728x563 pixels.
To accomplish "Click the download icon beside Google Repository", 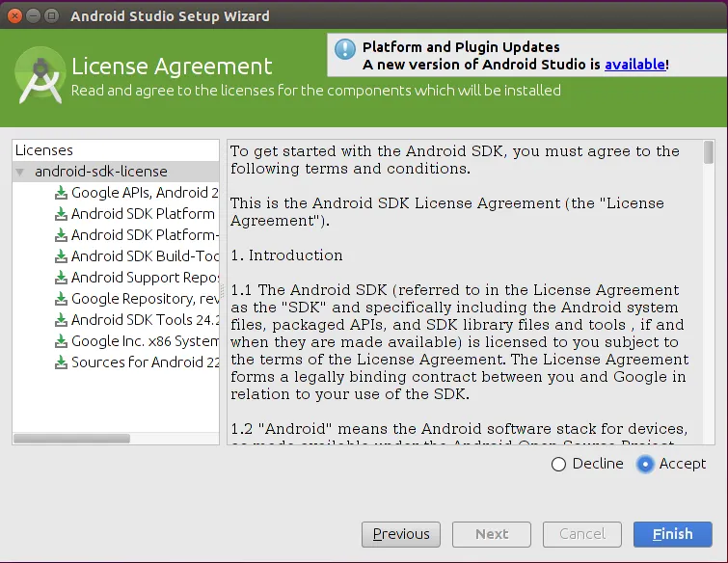I will (63, 299).
